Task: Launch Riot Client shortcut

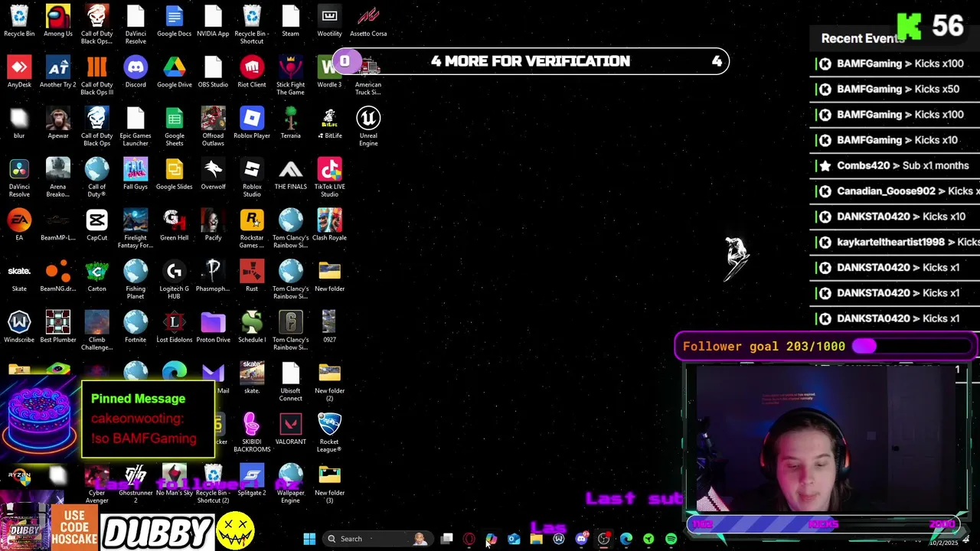Action: tap(252, 73)
